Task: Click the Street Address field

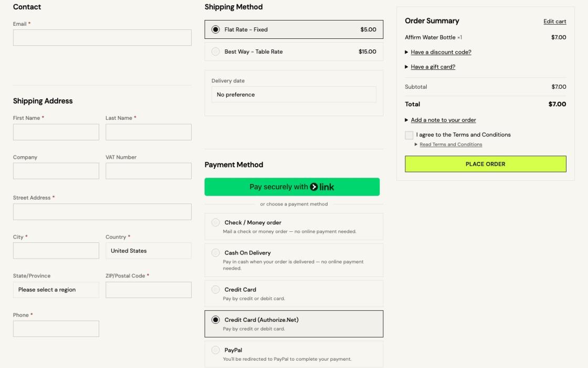Action: click(x=102, y=212)
